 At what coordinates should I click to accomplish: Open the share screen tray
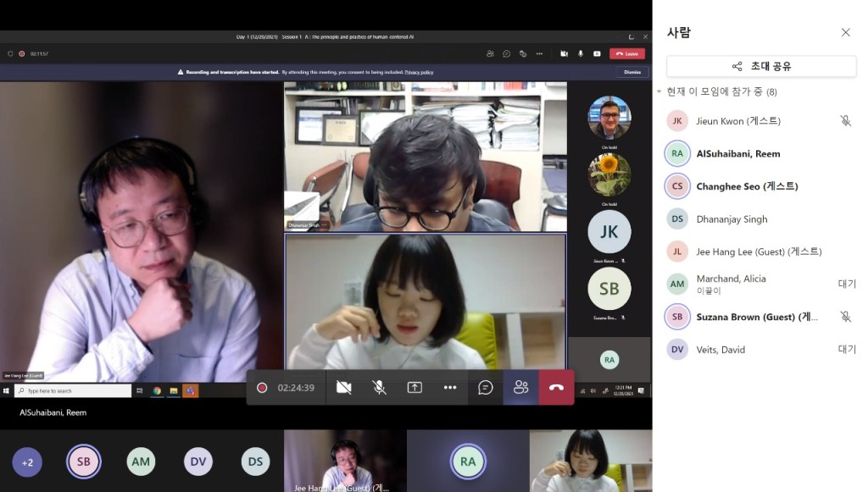click(x=415, y=387)
